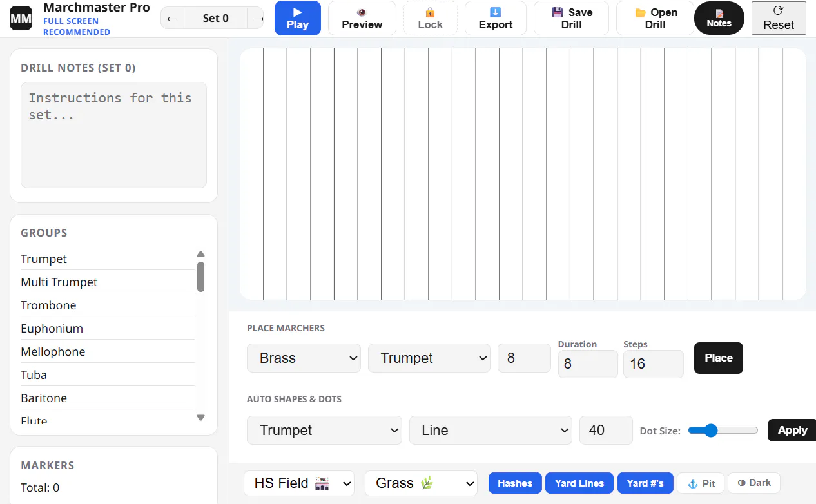Click Open Drill

coord(655,18)
